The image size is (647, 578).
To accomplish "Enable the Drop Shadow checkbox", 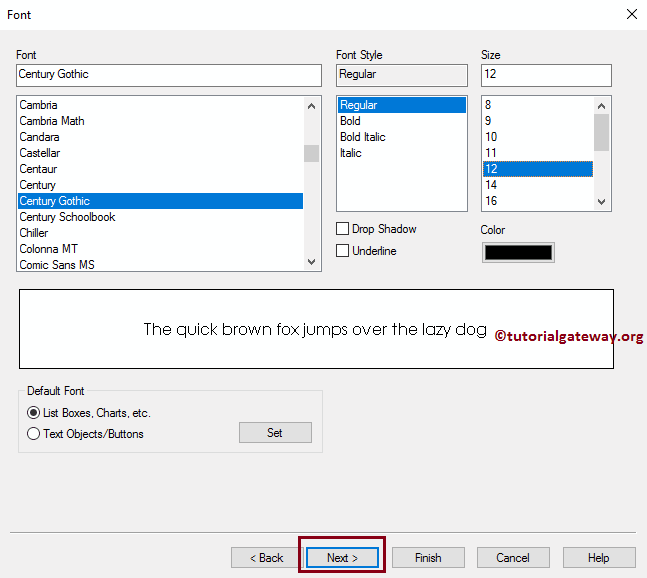I will click(342, 229).
